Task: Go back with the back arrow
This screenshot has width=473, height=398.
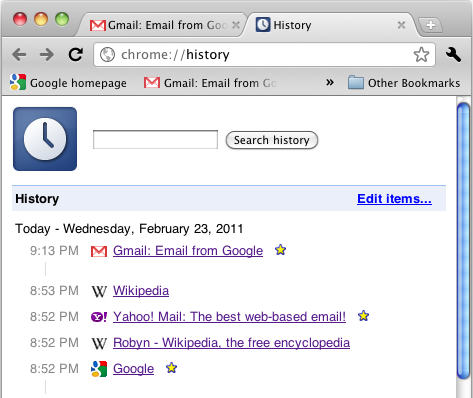Action: [19, 54]
